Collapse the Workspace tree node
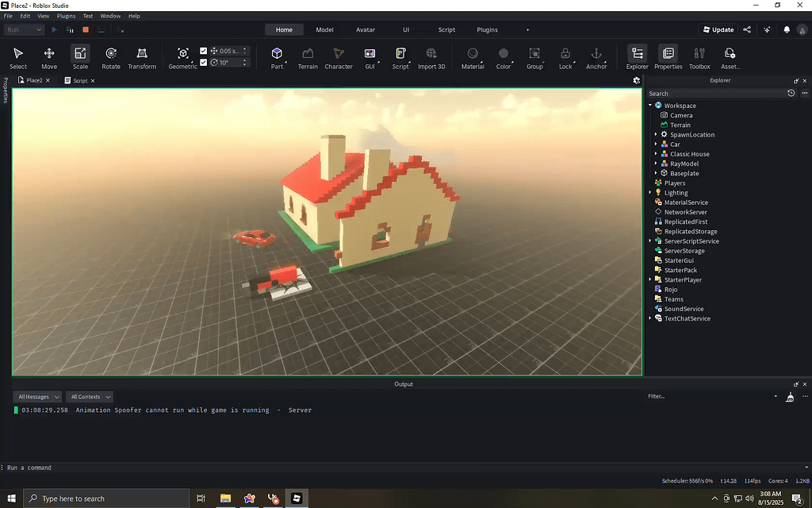Screen dimensions: 812x508 point(650,105)
